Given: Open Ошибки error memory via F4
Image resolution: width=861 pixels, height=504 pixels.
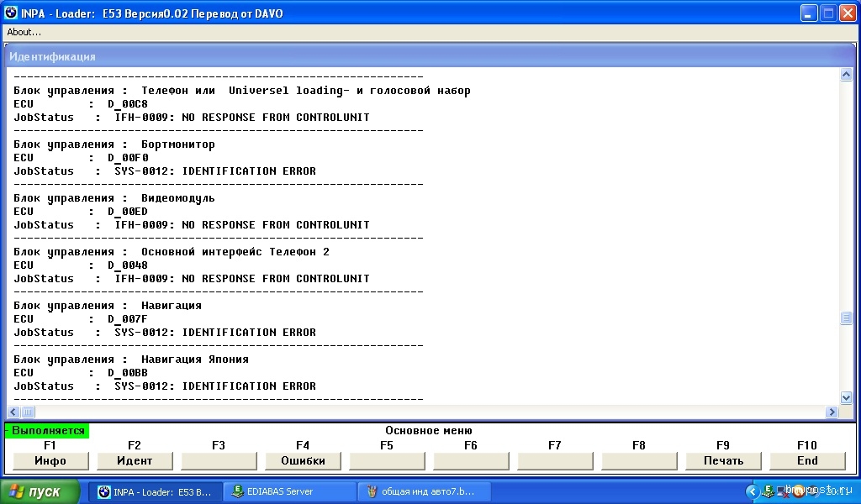Looking at the screenshot, I should [x=303, y=460].
